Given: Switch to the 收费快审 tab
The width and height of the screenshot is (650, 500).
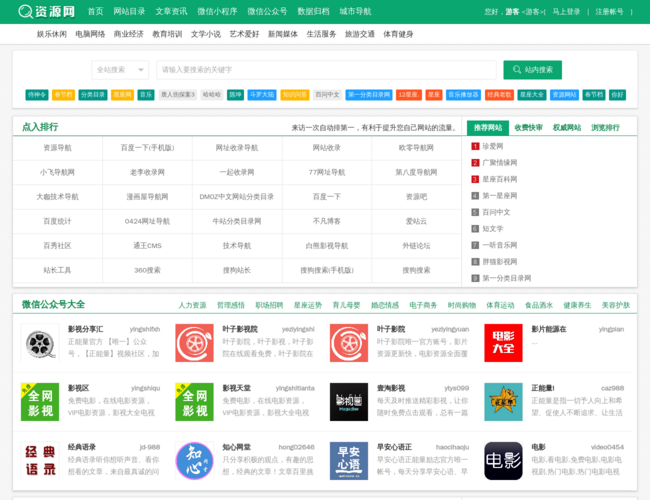Looking at the screenshot, I should click(529, 128).
